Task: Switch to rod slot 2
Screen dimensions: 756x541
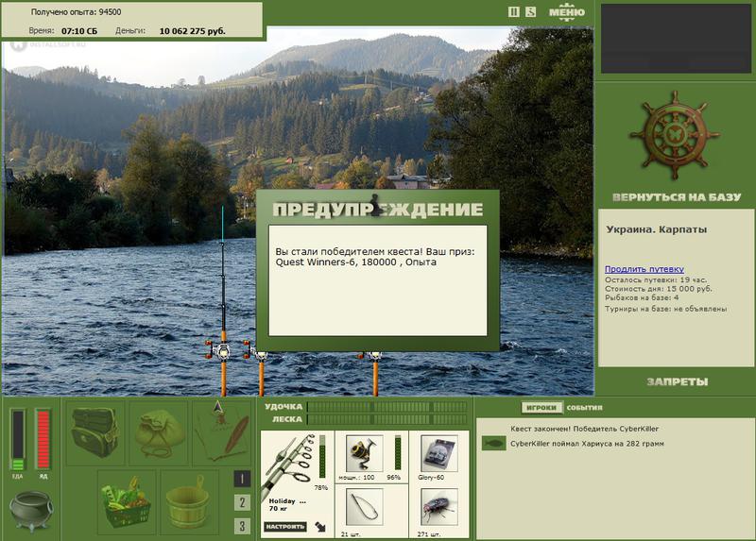Action: [x=242, y=502]
